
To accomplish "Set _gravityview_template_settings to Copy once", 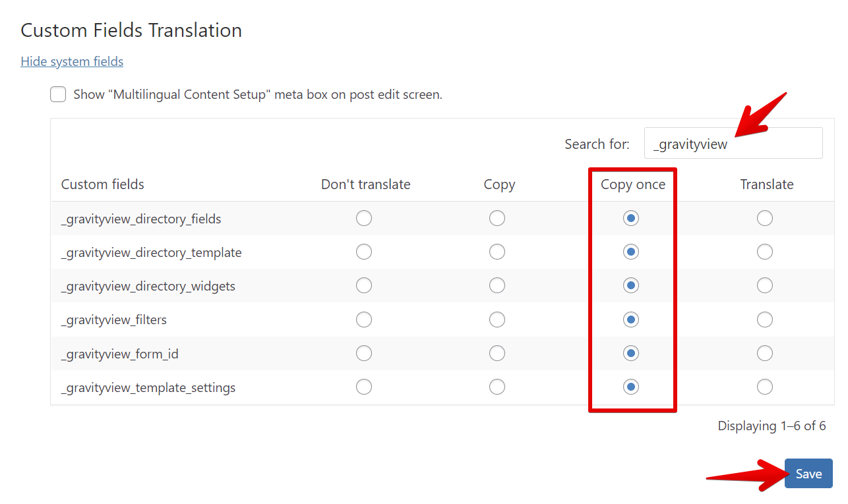I will coord(631,387).
